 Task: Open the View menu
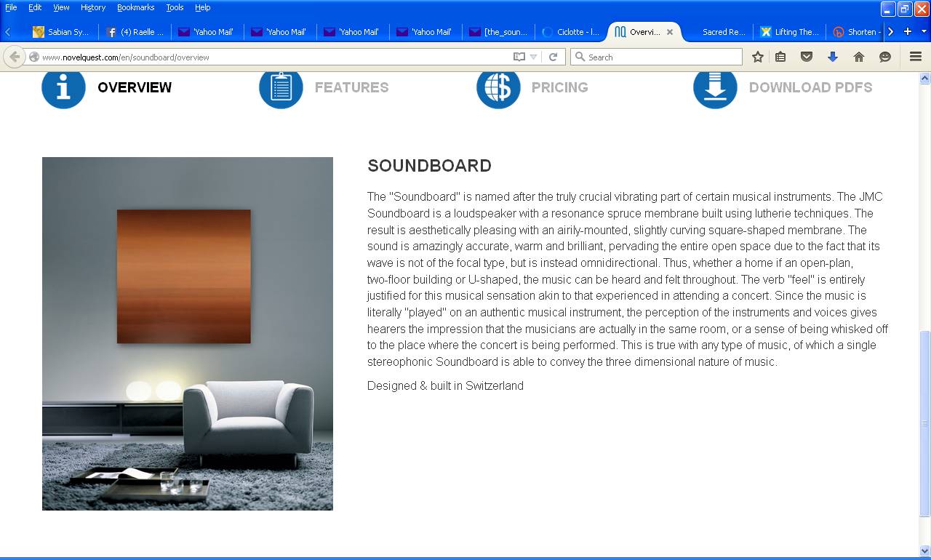pos(61,7)
